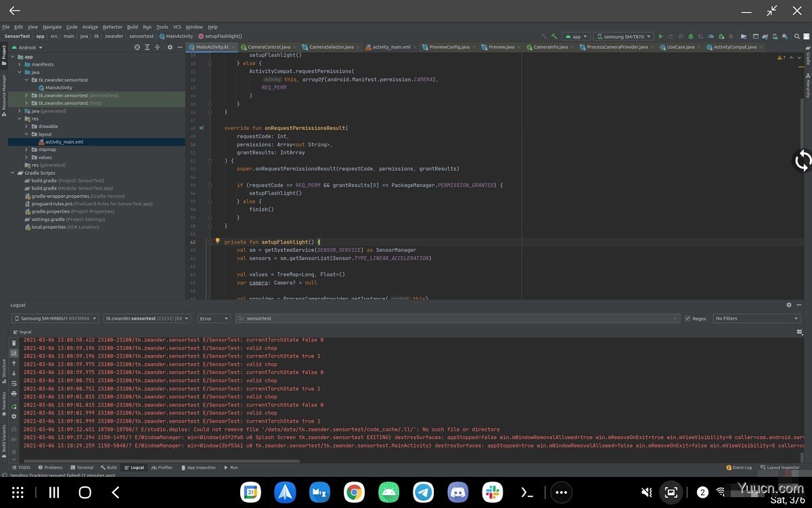812x508 pixels.
Task: Click Collapse All in Project panel
Action: [x=159, y=47]
